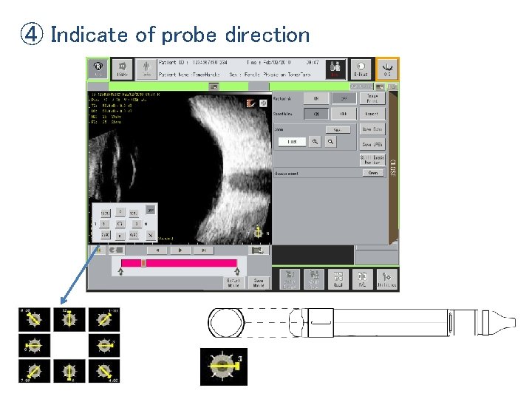
Task: Click the probe direction marker on ultrasound image
Action: coord(259,233)
